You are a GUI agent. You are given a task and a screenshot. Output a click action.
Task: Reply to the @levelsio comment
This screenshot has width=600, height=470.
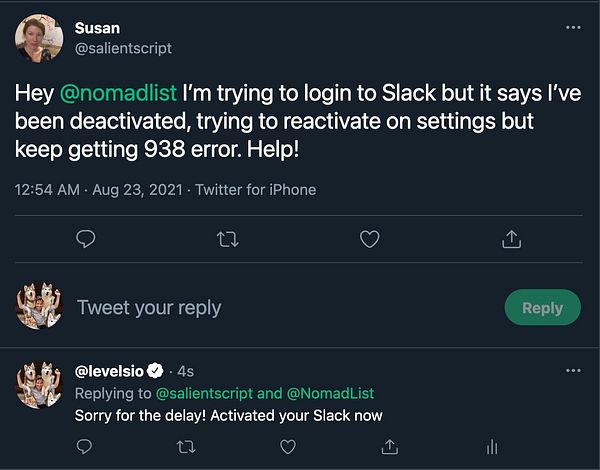click(84, 446)
